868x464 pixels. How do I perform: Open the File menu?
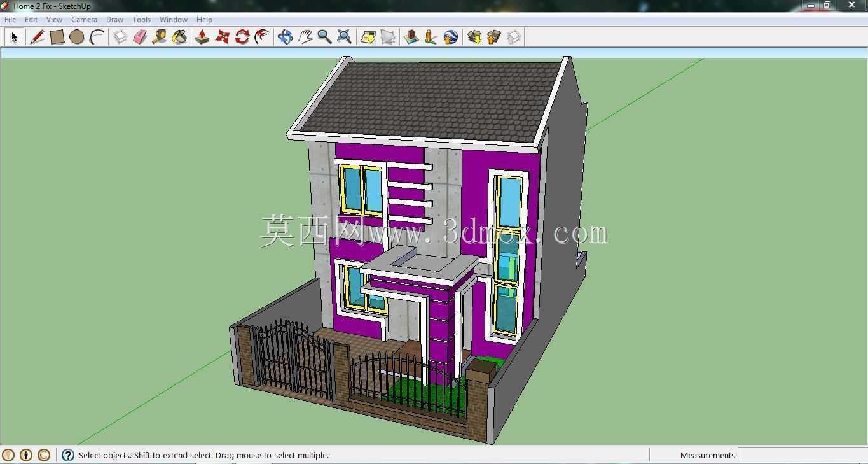pyautogui.click(x=10, y=20)
